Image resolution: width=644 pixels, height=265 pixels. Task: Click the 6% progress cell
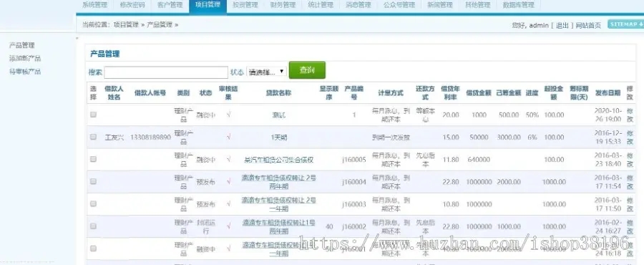532,138
